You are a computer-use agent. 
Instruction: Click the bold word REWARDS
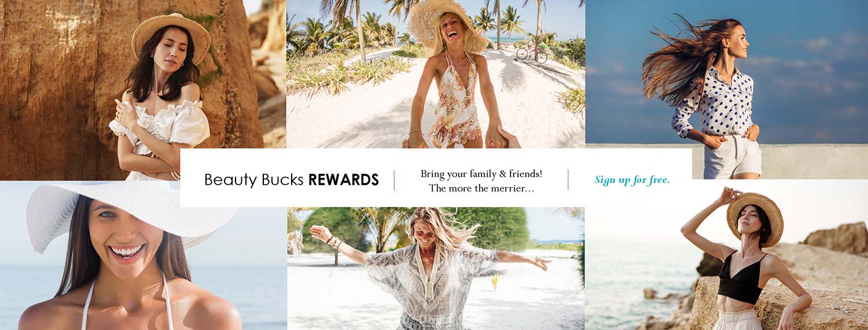344,180
